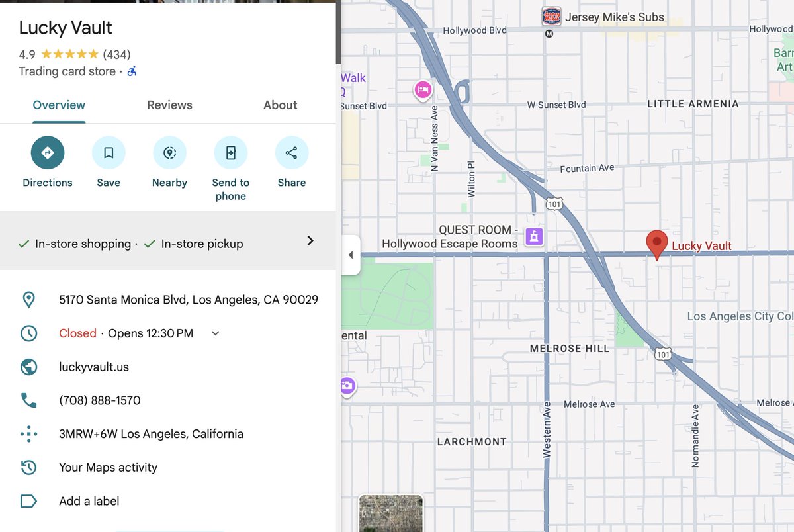The image size is (794, 532).
Task: Click the phone handset icon
Action: [28, 400]
